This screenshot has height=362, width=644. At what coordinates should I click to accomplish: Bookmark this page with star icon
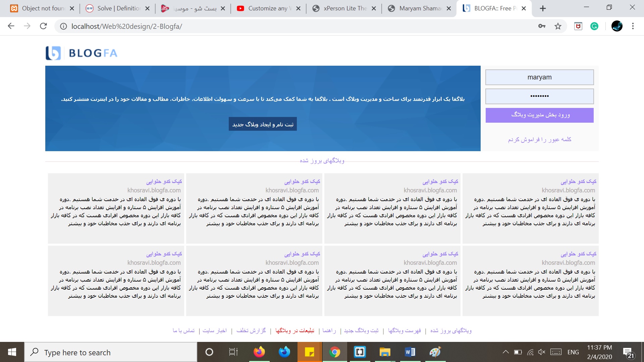coord(558,26)
